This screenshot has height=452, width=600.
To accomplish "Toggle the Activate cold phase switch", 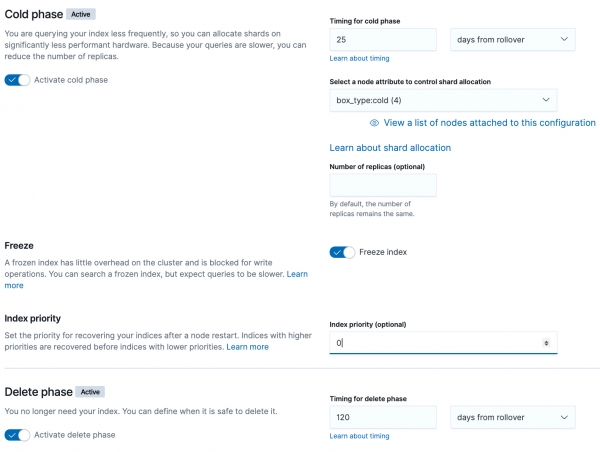I will pos(17,80).
